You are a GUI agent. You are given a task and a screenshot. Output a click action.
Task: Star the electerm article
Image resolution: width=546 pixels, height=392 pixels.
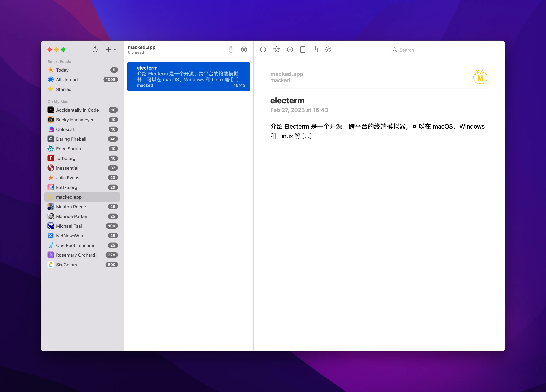pyautogui.click(x=276, y=49)
